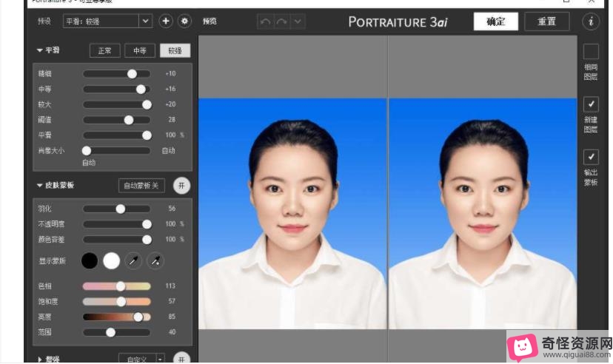Show the black mask display circle
613x364 pixels.
tap(90, 260)
